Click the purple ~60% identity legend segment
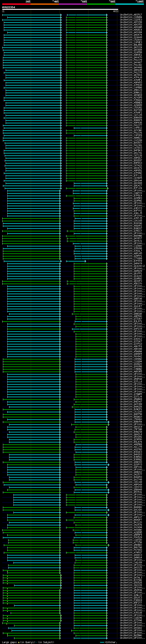This screenshot has height=644, width=146. [73, 4]
